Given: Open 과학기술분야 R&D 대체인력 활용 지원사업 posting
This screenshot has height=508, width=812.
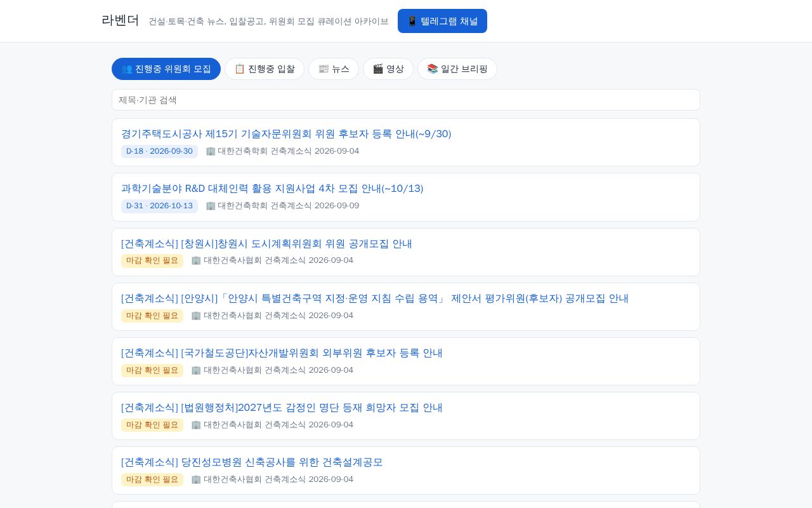Looking at the screenshot, I should (272, 189).
